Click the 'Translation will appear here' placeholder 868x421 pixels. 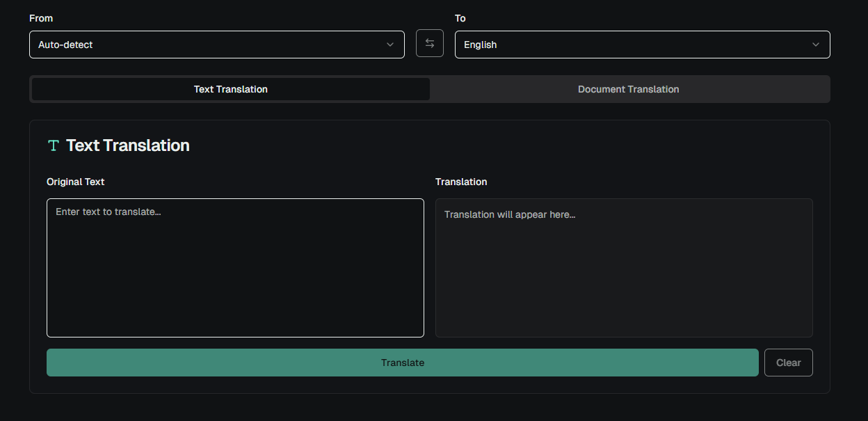[x=510, y=214]
